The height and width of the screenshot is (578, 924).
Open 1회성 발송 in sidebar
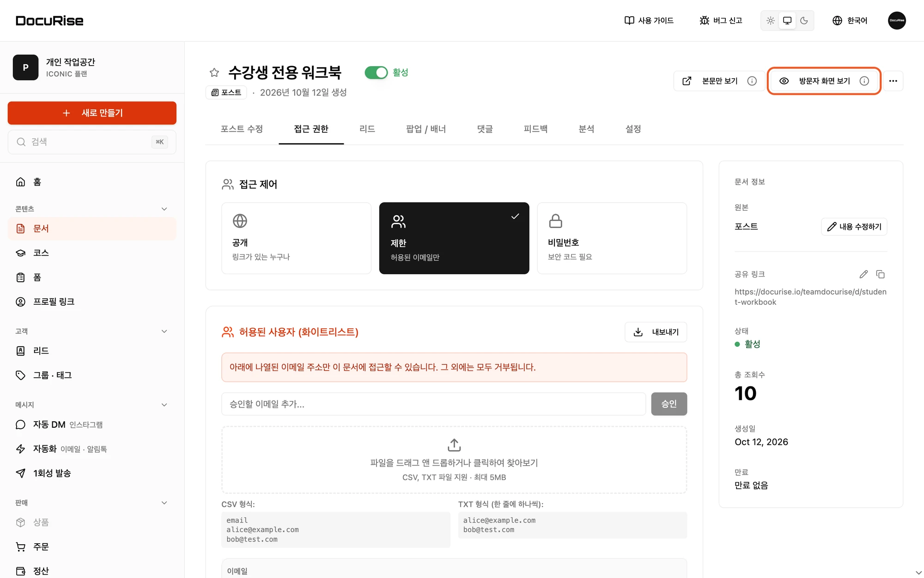pyautogui.click(x=92, y=473)
